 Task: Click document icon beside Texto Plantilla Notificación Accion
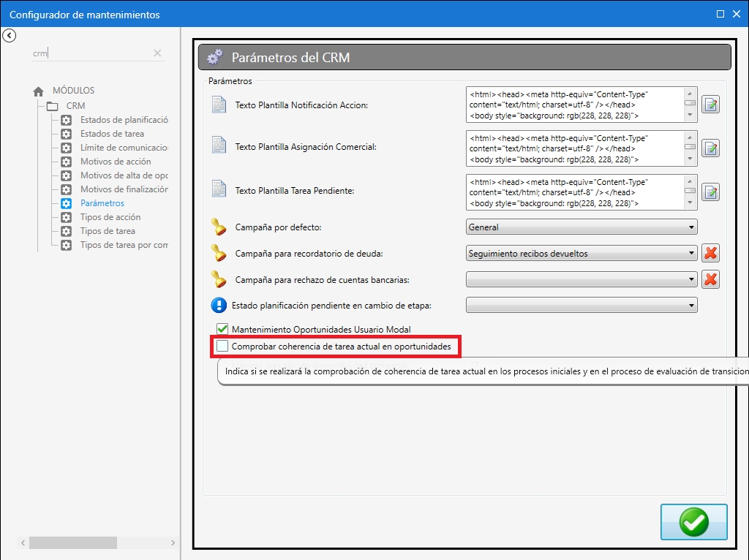219,105
